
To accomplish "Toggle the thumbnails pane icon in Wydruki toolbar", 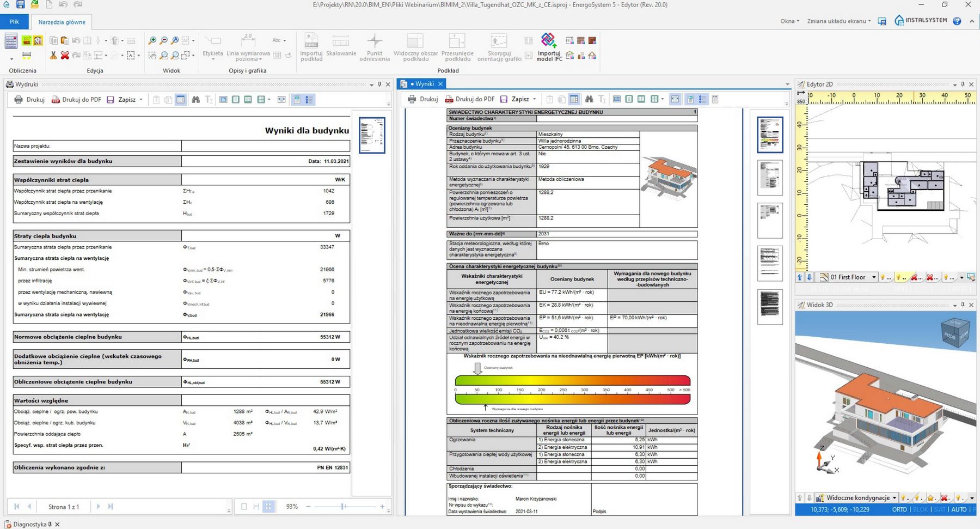I will 297,100.
